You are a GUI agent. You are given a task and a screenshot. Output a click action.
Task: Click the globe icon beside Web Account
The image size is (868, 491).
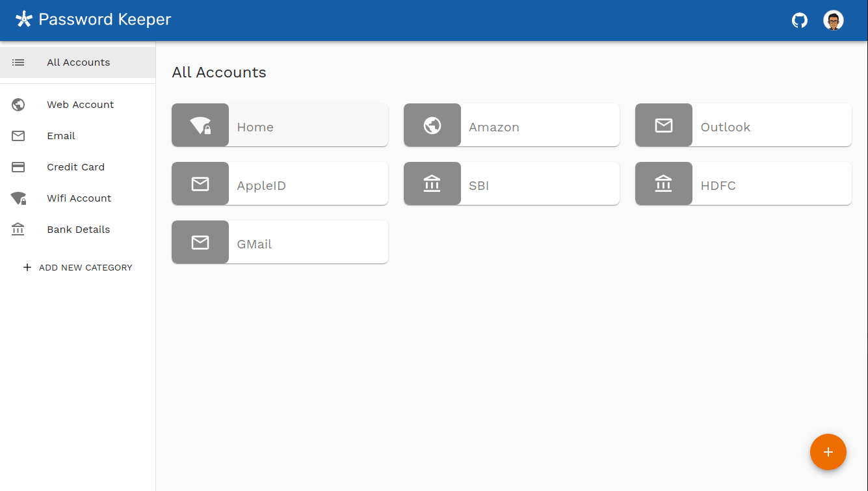click(18, 105)
